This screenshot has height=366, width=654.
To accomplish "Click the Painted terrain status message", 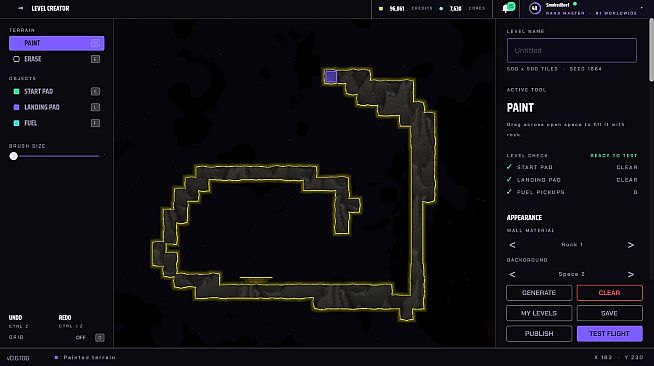I will click(89, 357).
